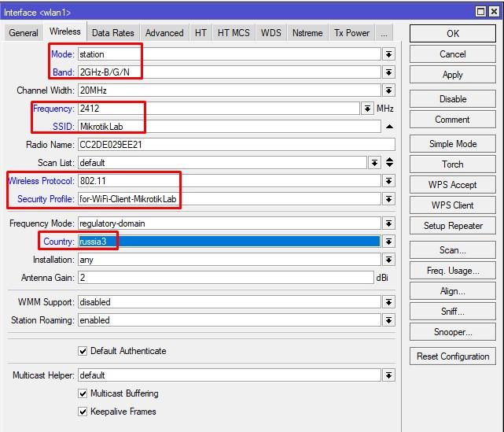Toggle the Default Authenticate checkbox
504x432 pixels.
(83, 351)
